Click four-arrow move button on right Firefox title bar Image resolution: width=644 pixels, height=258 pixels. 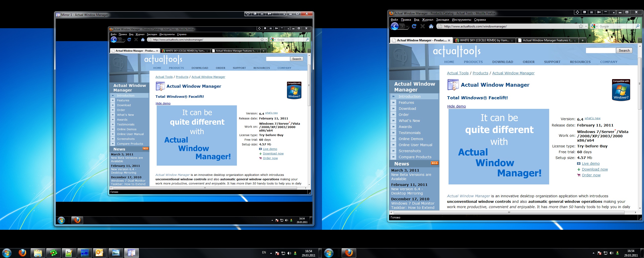577,12
